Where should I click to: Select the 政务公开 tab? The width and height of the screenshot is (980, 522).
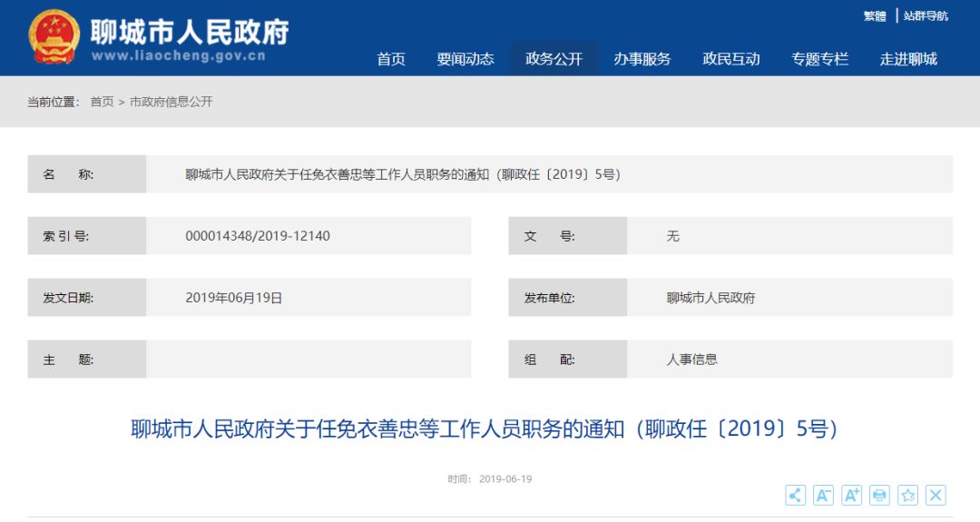554,59
